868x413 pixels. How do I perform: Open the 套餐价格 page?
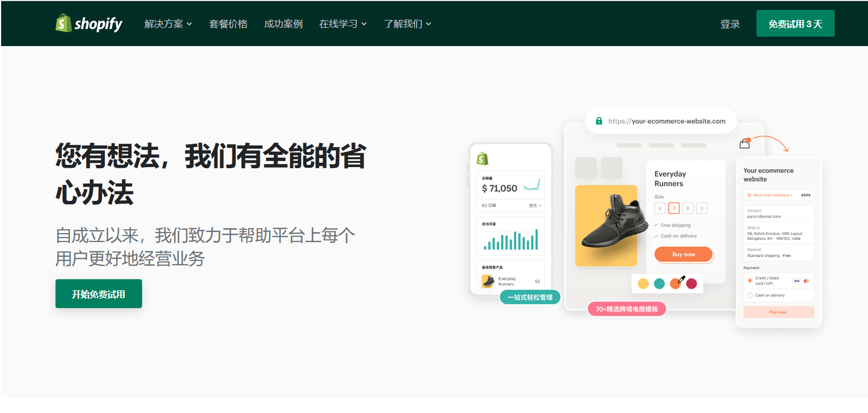[228, 24]
